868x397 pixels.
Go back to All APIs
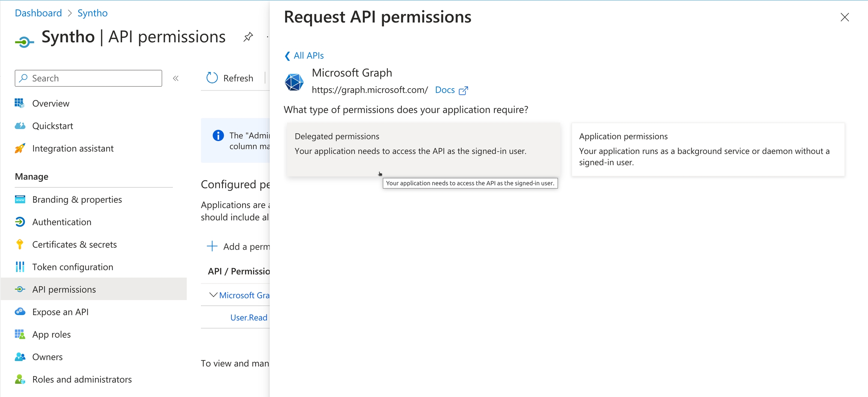tap(304, 56)
